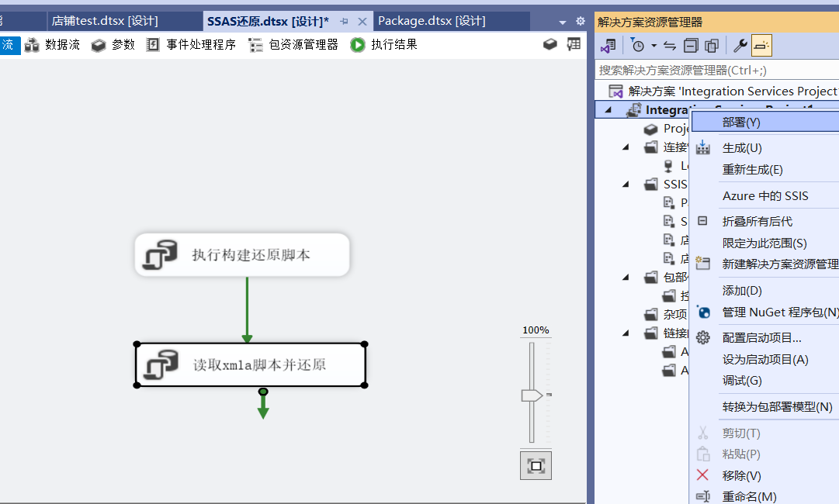Screen dimensions: 839x504
Task: Select the 执行构建还原脚本 task node
Action: click(242, 255)
